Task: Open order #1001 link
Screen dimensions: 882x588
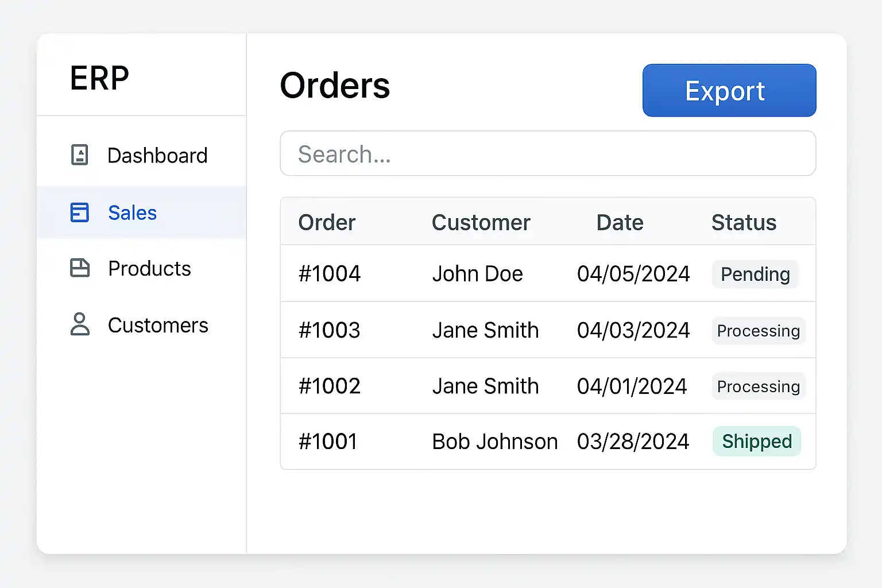Action: point(328,442)
